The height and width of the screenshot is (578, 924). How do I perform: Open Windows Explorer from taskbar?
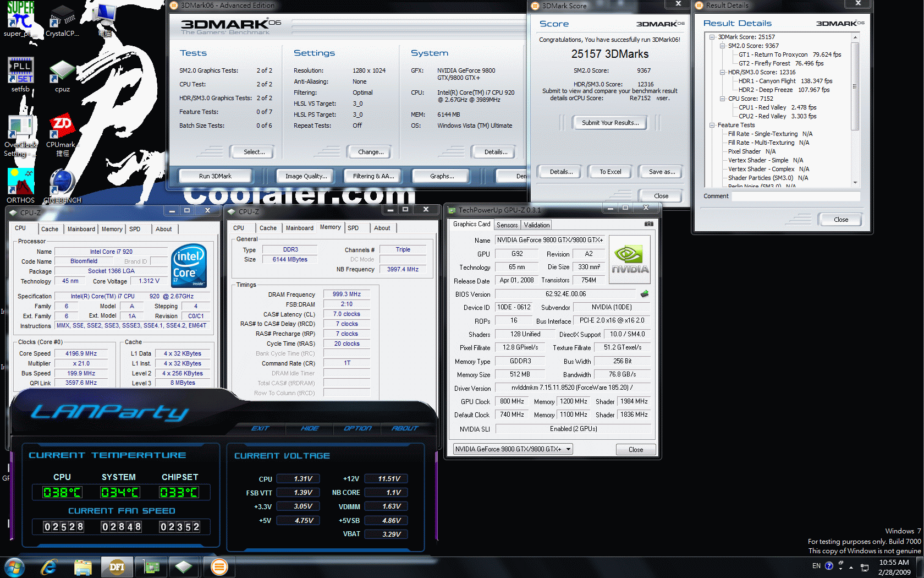click(82, 567)
